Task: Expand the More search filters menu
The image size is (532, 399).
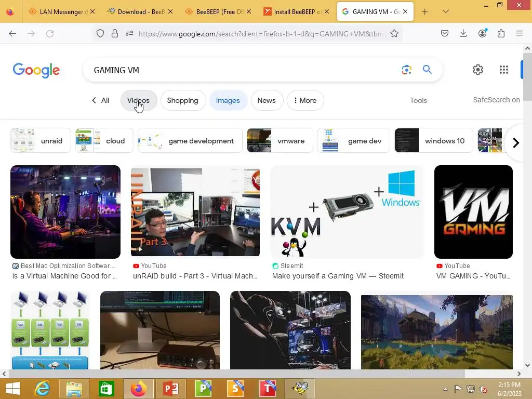Action: [305, 100]
